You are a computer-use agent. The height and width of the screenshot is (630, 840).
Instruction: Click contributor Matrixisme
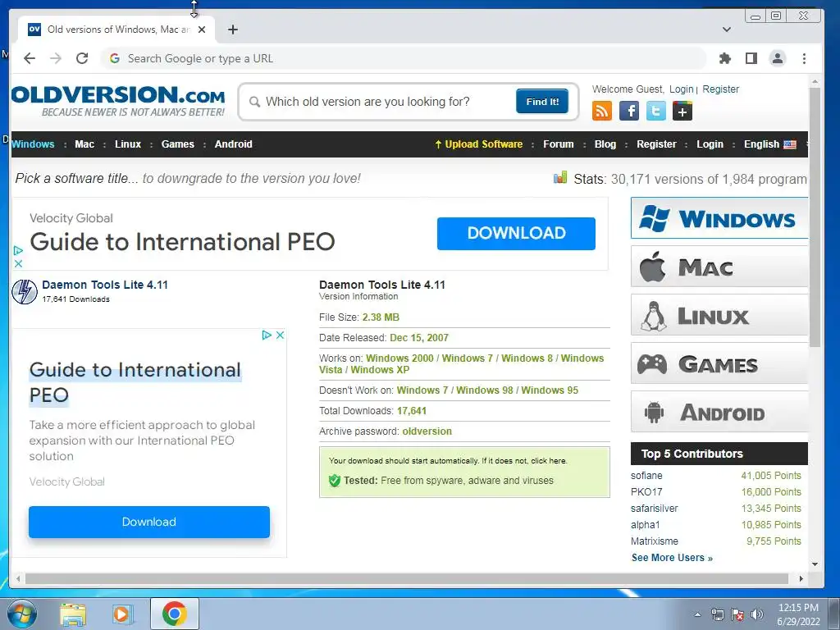[x=654, y=541]
